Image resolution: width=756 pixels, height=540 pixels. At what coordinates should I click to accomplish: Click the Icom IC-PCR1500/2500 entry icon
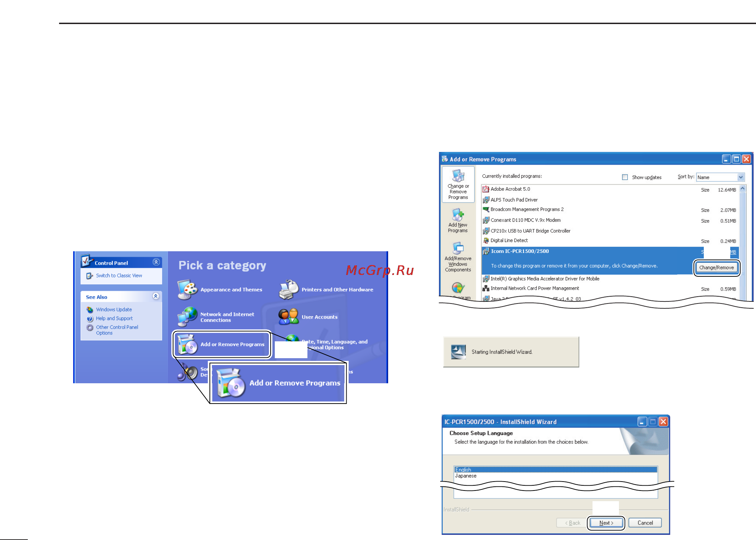point(486,251)
